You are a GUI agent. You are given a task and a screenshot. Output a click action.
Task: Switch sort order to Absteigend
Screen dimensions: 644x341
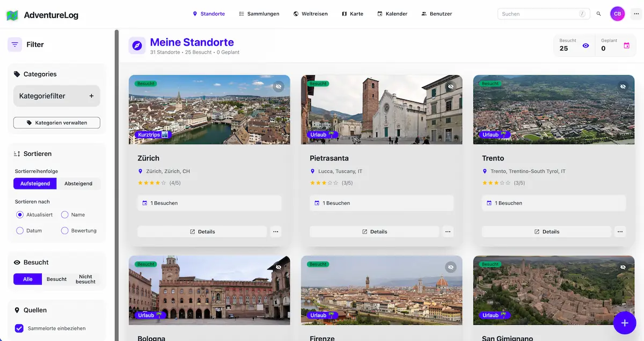pyautogui.click(x=78, y=183)
